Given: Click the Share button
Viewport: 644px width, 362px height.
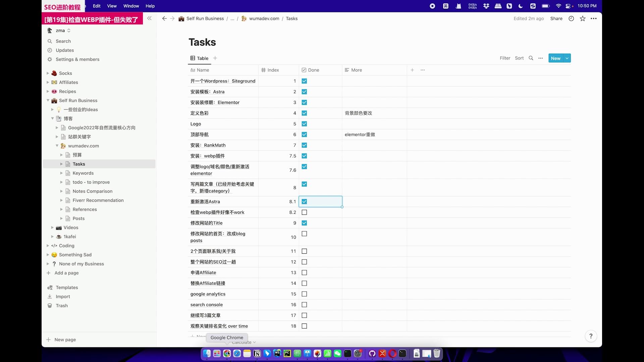Looking at the screenshot, I should (556, 18).
